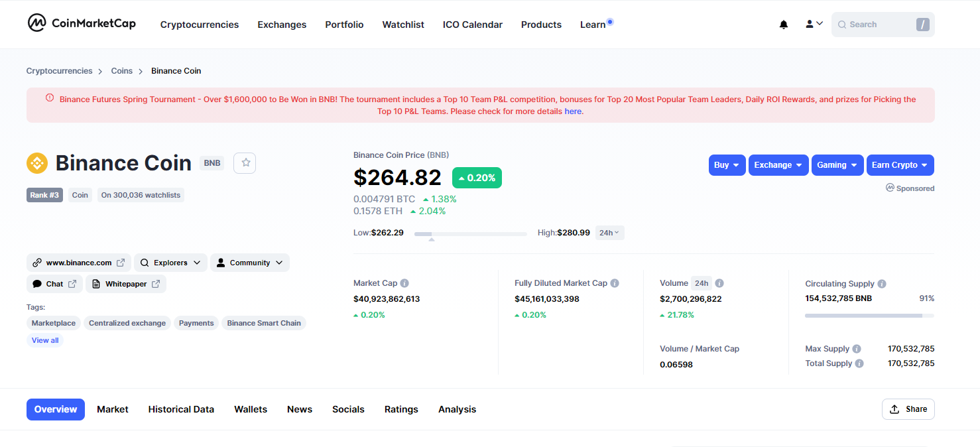Switch to the Historical Data tab
This screenshot has height=447, width=980.
(x=181, y=409)
